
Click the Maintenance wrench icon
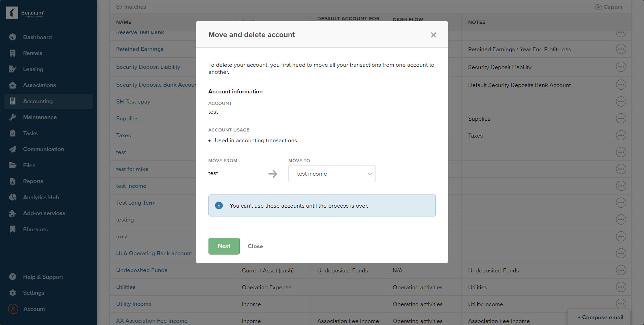coord(13,117)
